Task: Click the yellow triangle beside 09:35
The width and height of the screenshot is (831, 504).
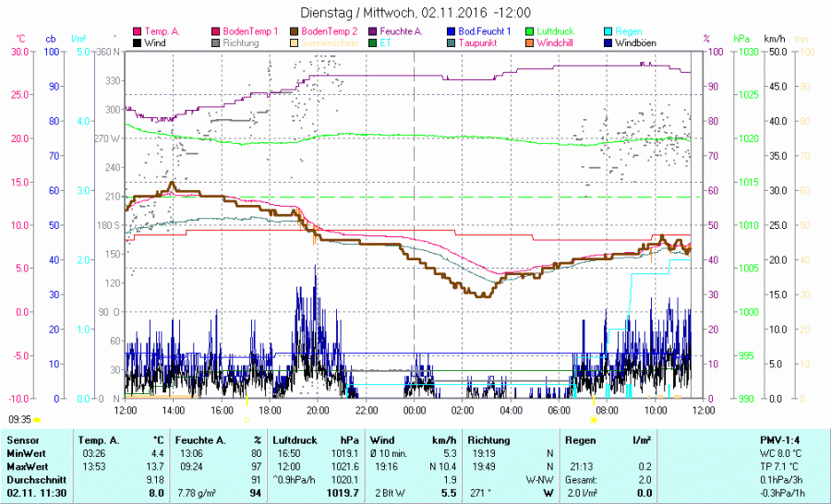Action: pyautogui.click(x=37, y=419)
